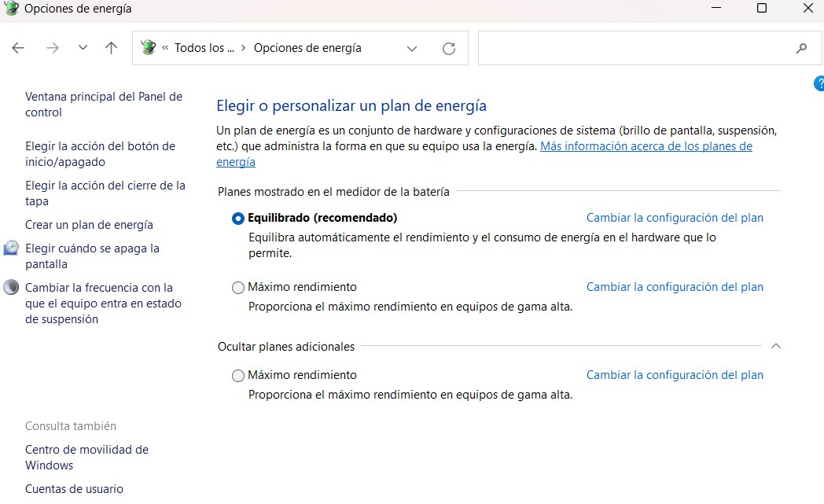Open the address bar path dropdown
The image size is (824, 504).
point(411,48)
